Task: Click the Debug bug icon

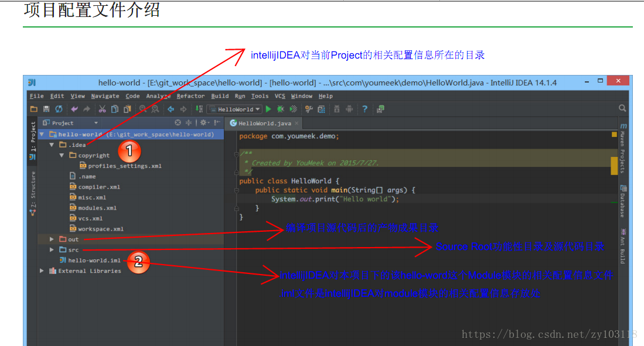Action: point(281,109)
